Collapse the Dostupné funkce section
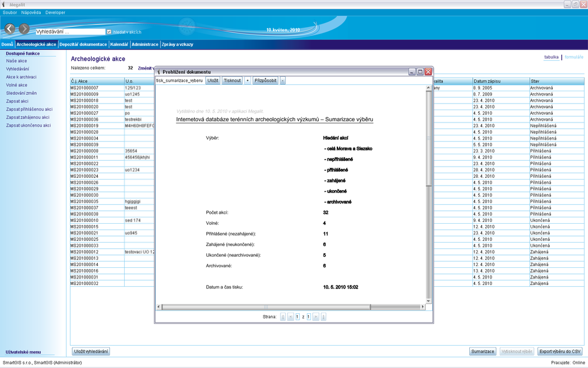The height and width of the screenshot is (368, 588). (x=23, y=53)
